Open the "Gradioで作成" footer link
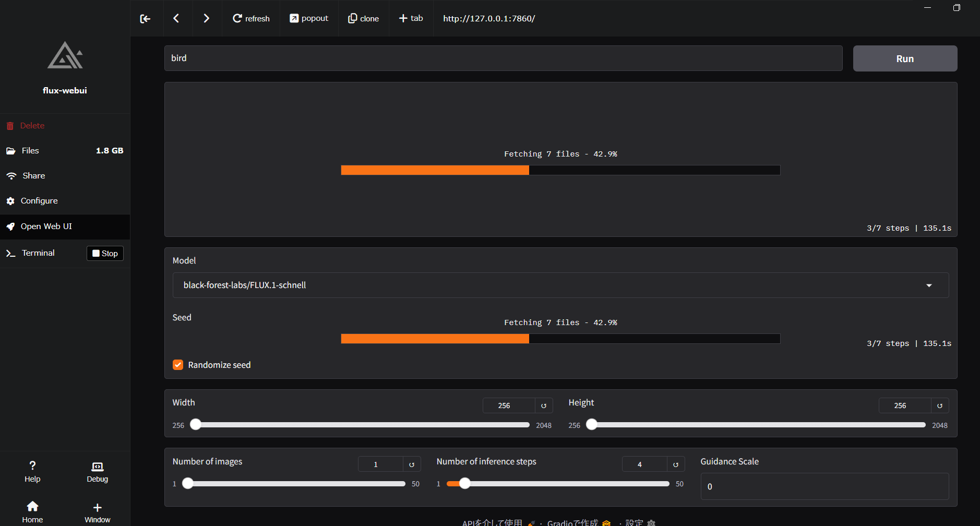This screenshot has width=980, height=526. (x=579, y=522)
